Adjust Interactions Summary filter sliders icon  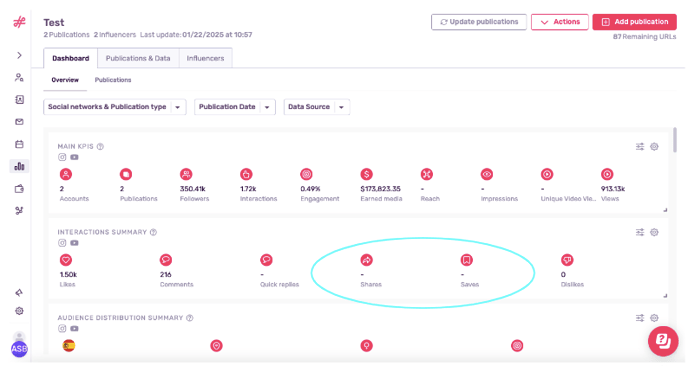[640, 232]
